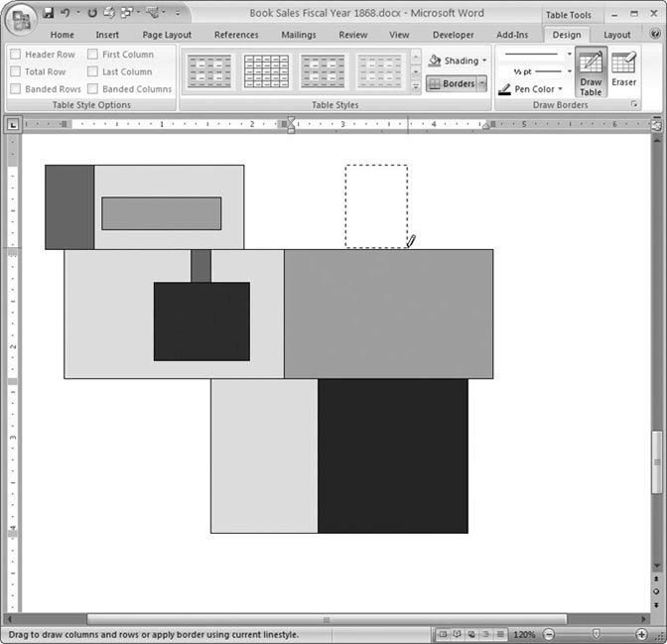Switch to Full Screen Reading view
The width and height of the screenshot is (667, 644).
pyautogui.click(x=456, y=634)
